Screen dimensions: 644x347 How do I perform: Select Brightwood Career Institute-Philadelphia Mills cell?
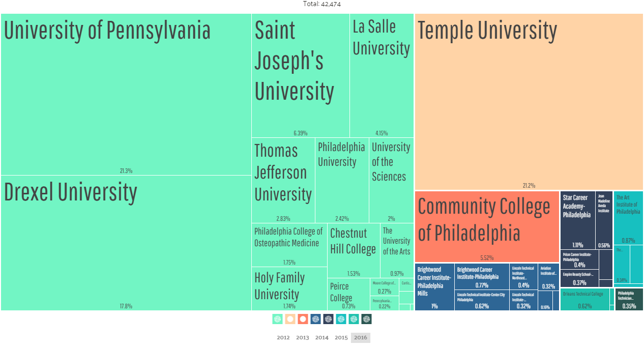(434, 286)
